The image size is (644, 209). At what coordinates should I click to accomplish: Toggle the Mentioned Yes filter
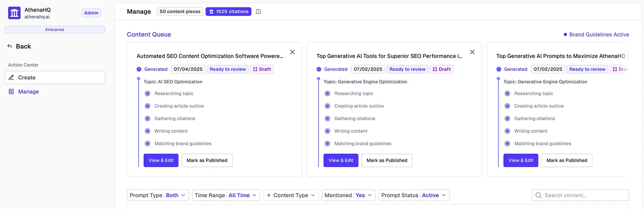coord(349,195)
